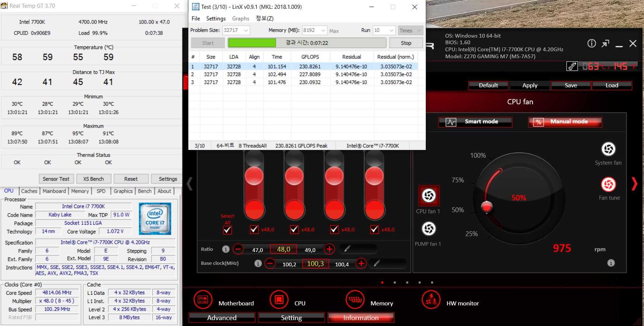Expand the Problem Size dropdown
This screenshot has height=326, width=644.
click(246, 31)
